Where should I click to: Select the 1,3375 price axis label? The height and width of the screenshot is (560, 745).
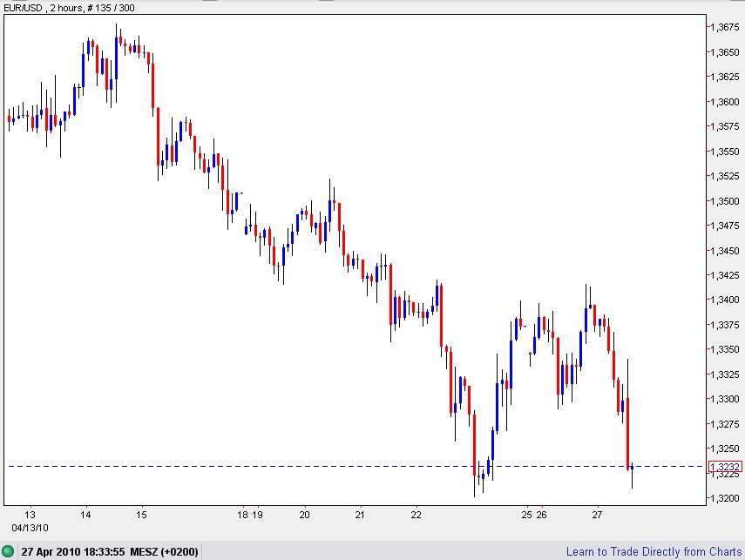pyautogui.click(x=726, y=325)
